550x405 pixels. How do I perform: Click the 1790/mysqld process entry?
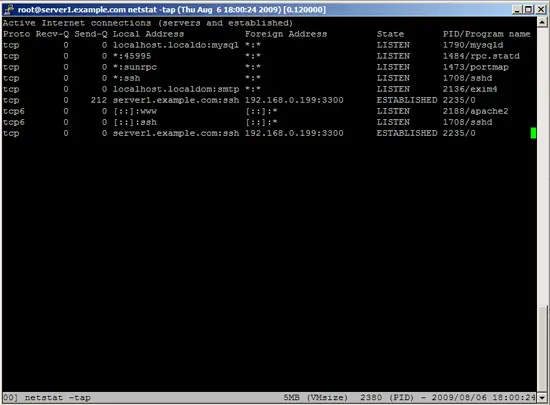coord(473,45)
